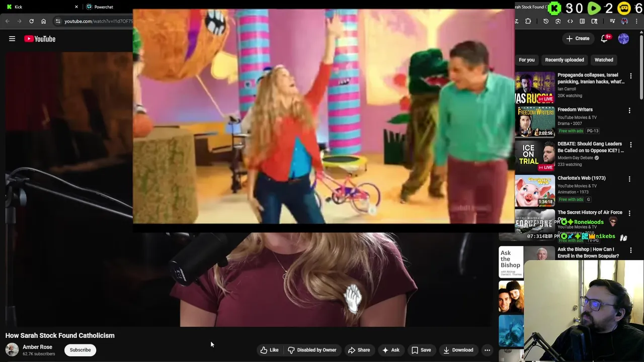The height and width of the screenshot is (362, 644).
Task: Open the YouTube notifications bell
Action: pyautogui.click(x=605, y=38)
